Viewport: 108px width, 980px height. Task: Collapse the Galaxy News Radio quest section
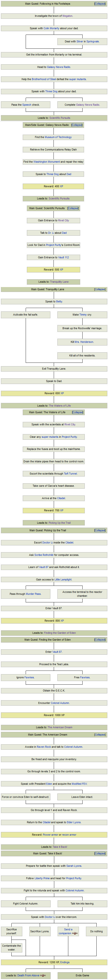click(77, 125)
